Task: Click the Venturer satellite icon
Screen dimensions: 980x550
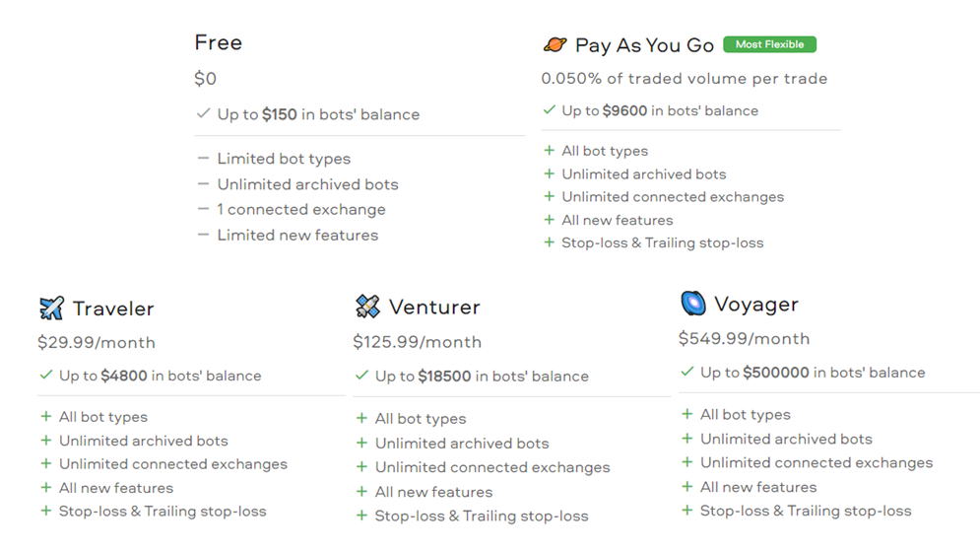Action: pyautogui.click(x=367, y=306)
